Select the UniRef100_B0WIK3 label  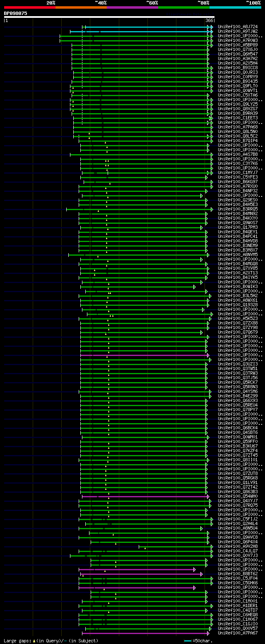coord(238,287)
